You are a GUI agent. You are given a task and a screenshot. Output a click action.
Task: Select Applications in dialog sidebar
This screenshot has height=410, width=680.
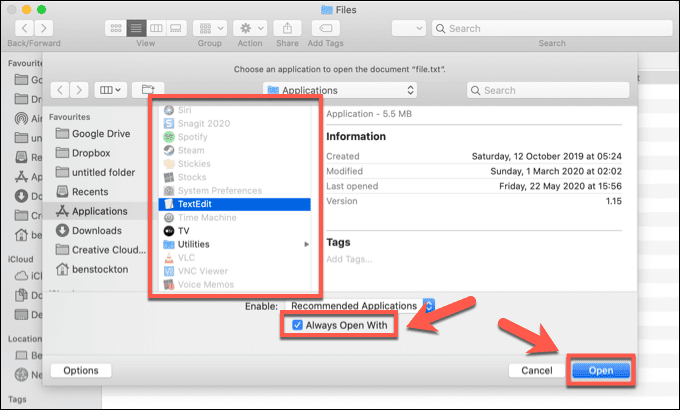[x=92, y=211]
